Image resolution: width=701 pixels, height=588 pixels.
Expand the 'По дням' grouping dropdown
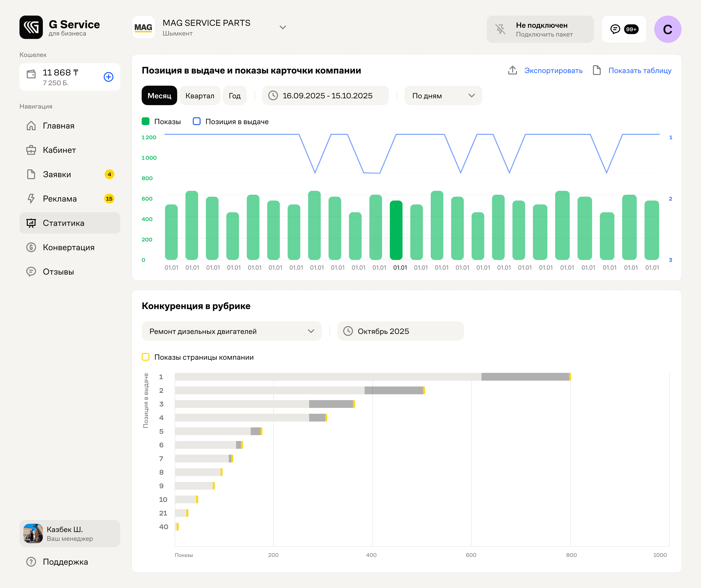click(443, 96)
